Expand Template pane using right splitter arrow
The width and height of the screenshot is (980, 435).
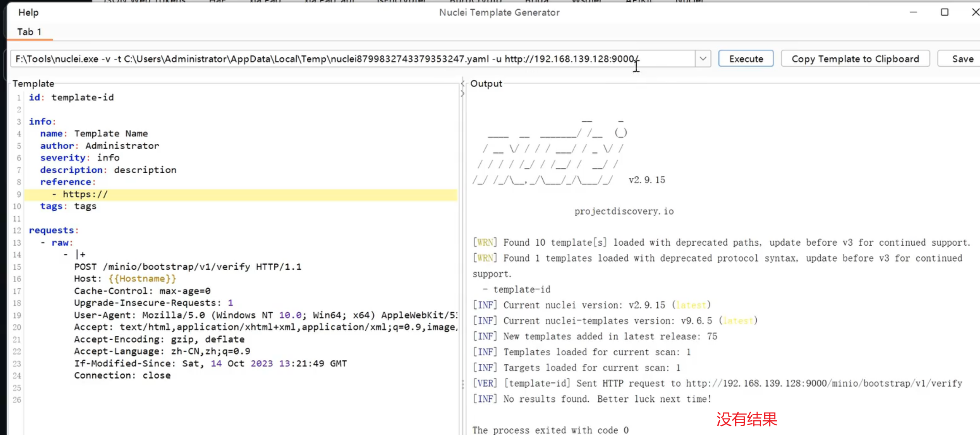click(x=463, y=94)
